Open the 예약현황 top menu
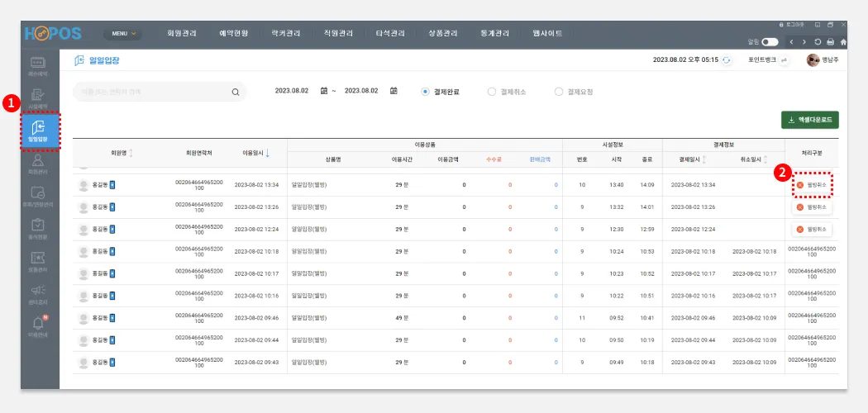This screenshot has height=413, width=868. point(235,34)
